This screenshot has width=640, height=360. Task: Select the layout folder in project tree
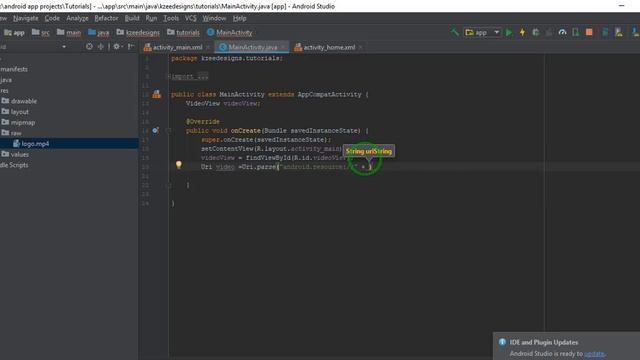[15, 111]
